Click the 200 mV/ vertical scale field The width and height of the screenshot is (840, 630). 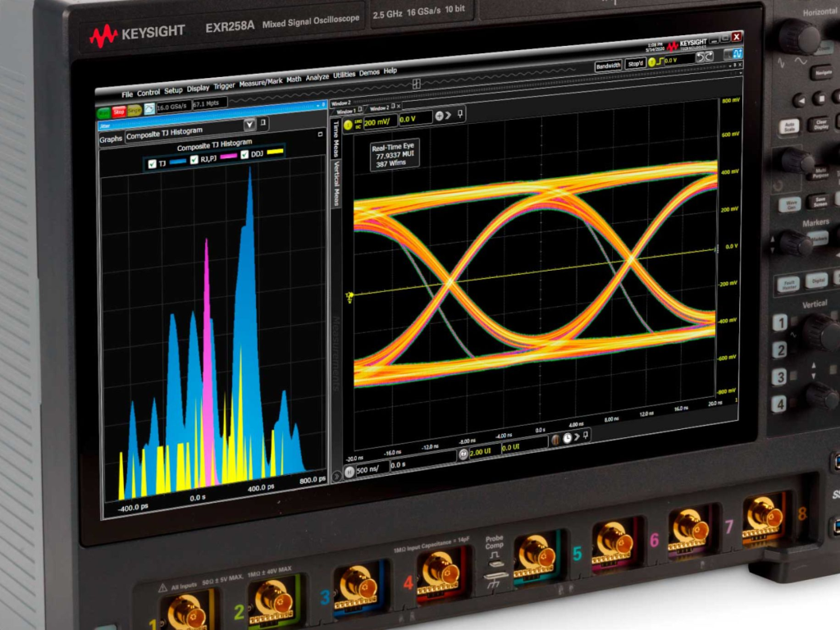[381, 122]
